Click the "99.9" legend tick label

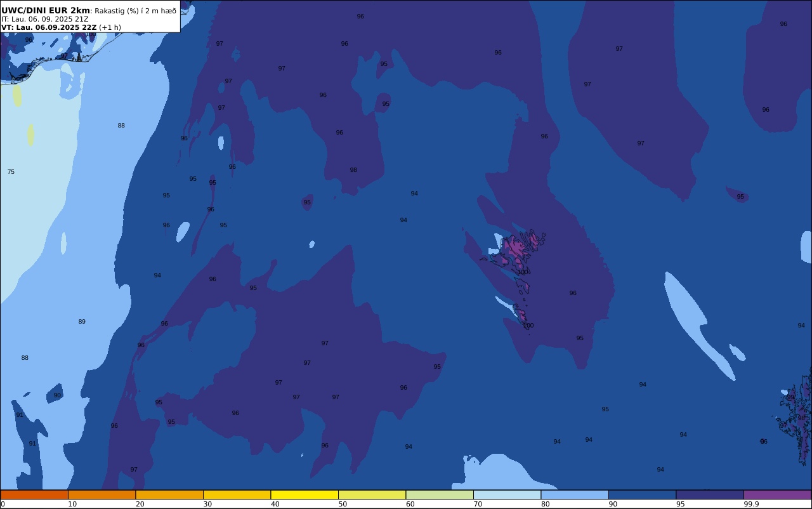(x=752, y=504)
